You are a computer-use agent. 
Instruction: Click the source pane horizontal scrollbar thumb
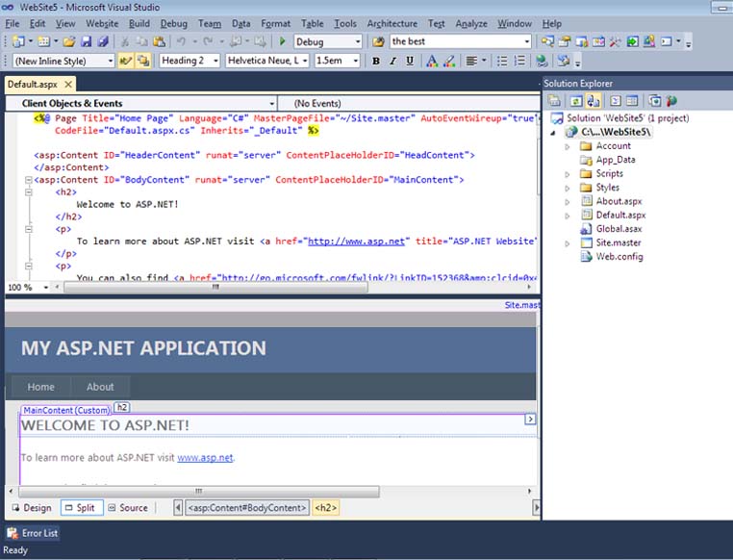[x=215, y=287]
